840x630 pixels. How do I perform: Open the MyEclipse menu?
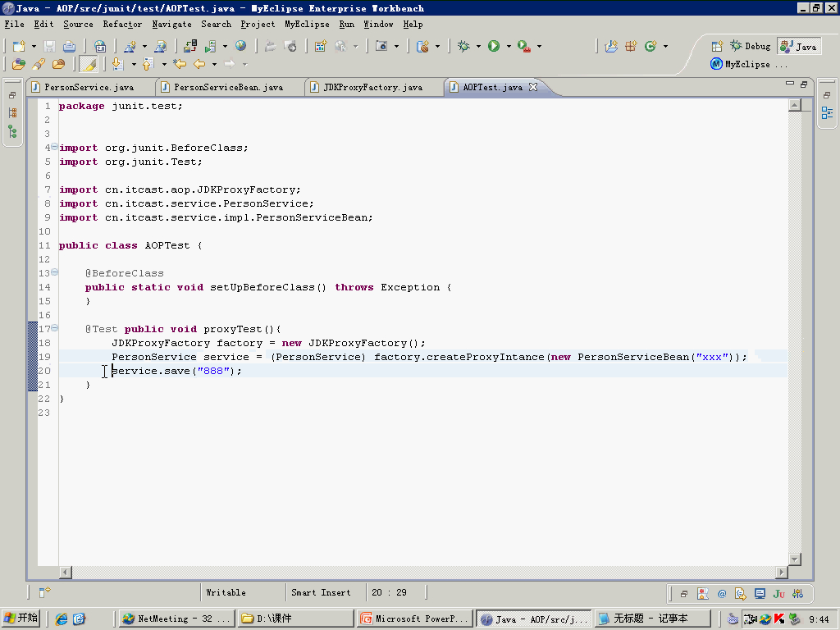coord(307,24)
